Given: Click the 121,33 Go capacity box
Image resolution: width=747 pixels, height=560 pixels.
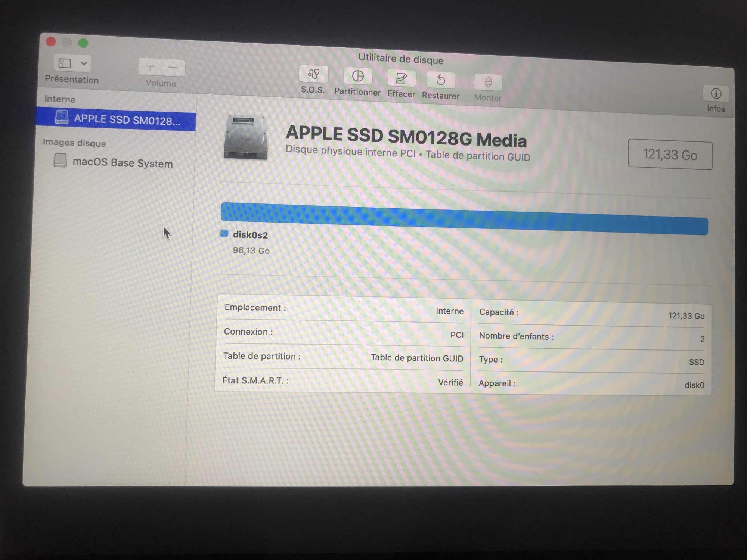Looking at the screenshot, I should (670, 154).
